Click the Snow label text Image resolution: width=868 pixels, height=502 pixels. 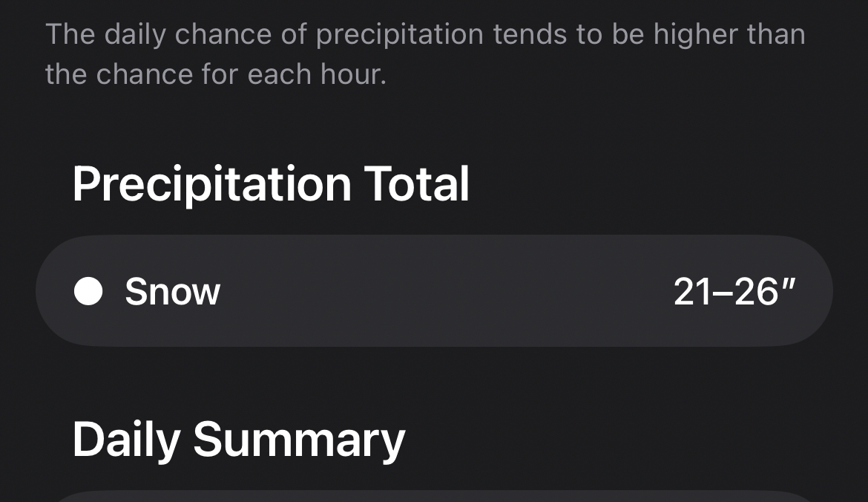point(172,291)
